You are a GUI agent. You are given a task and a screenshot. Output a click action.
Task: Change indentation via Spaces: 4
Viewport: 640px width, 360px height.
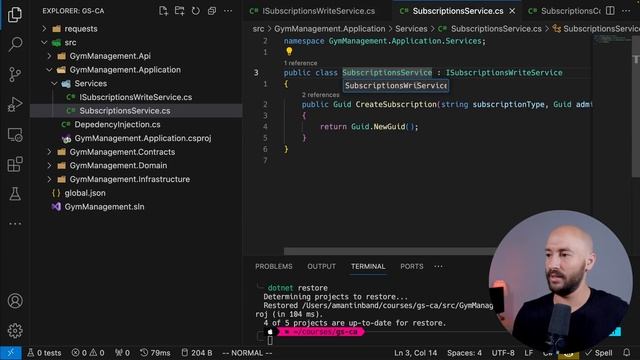pos(464,353)
